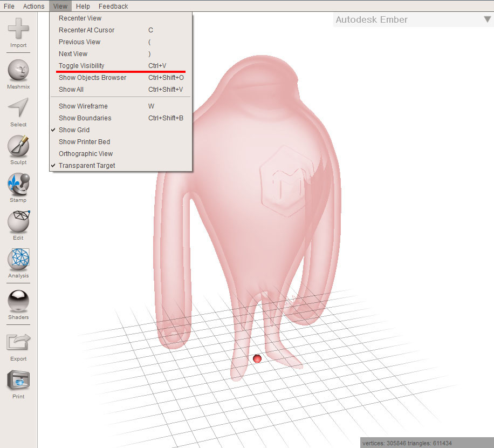Uncheck Transparent Target
This screenshot has height=448, width=494.
[121, 166]
